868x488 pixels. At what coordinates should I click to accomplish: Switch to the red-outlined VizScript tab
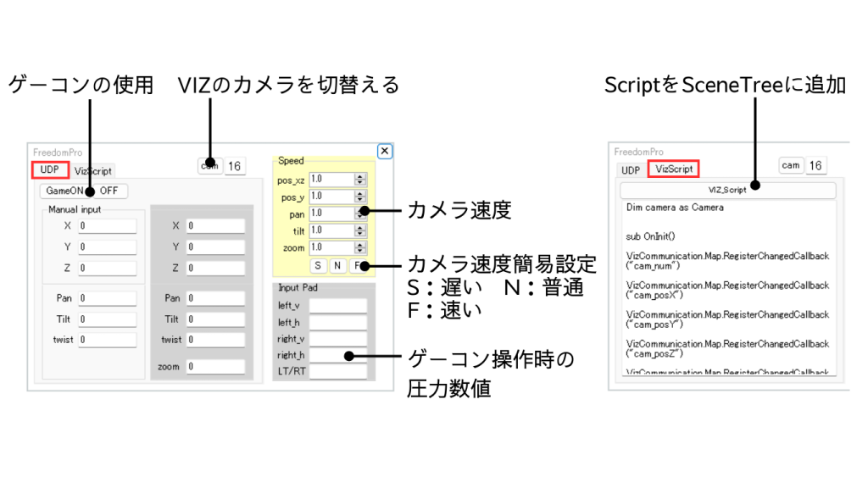[x=674, y=169]
